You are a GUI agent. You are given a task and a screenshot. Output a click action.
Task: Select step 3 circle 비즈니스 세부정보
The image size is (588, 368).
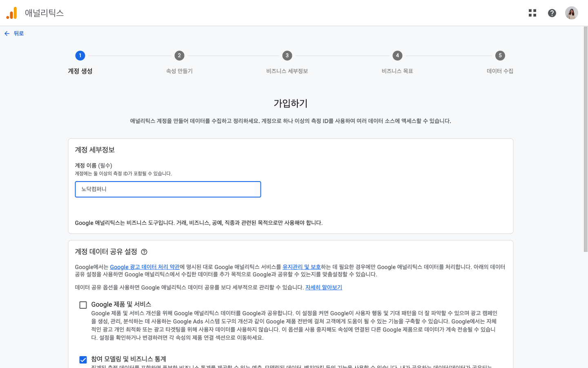click(287, 56)
